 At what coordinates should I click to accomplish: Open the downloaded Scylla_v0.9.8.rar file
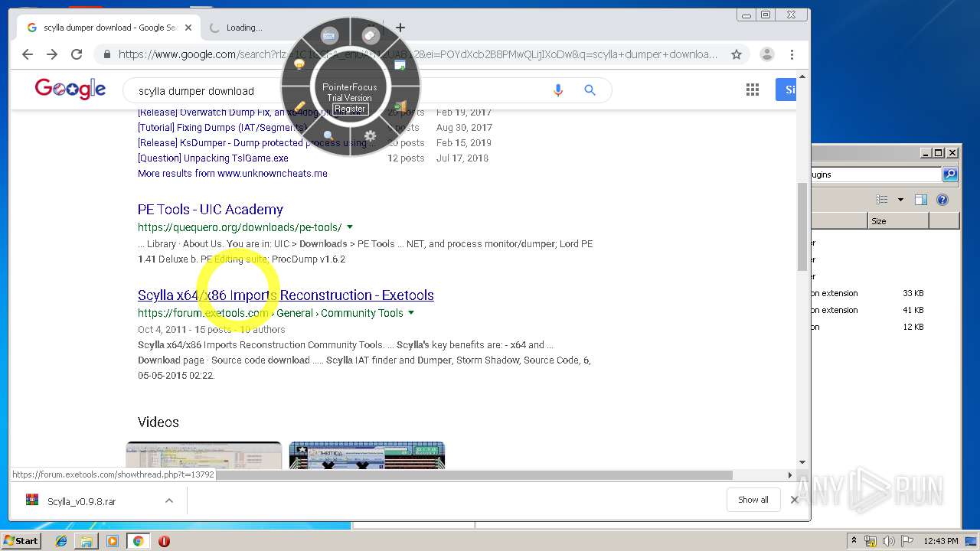click(x=81, y=501)
